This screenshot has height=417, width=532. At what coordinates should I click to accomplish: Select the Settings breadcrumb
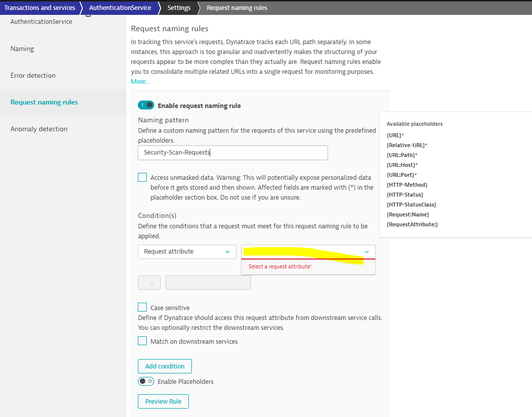pos(178,8)
